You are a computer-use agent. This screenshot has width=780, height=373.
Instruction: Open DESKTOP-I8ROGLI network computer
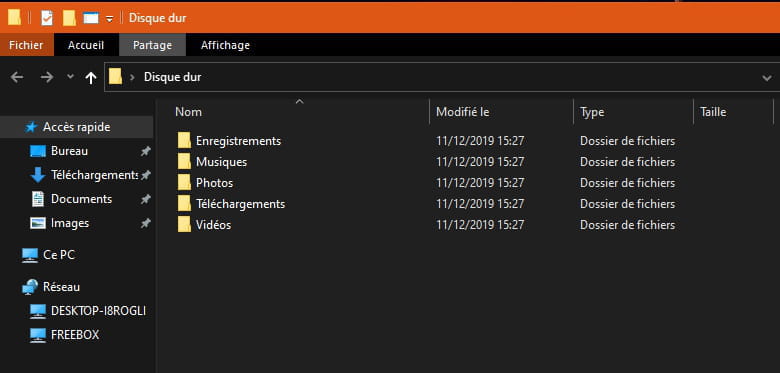98,311
